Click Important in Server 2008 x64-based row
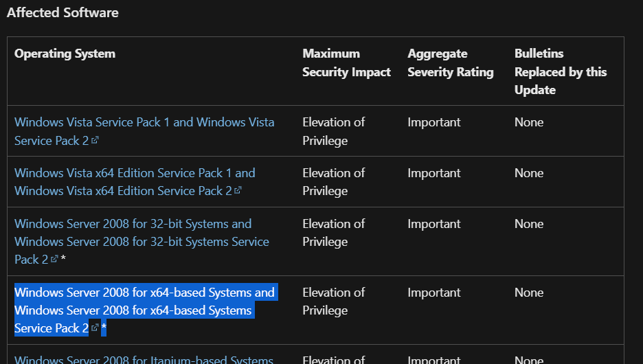 [434, 293]
